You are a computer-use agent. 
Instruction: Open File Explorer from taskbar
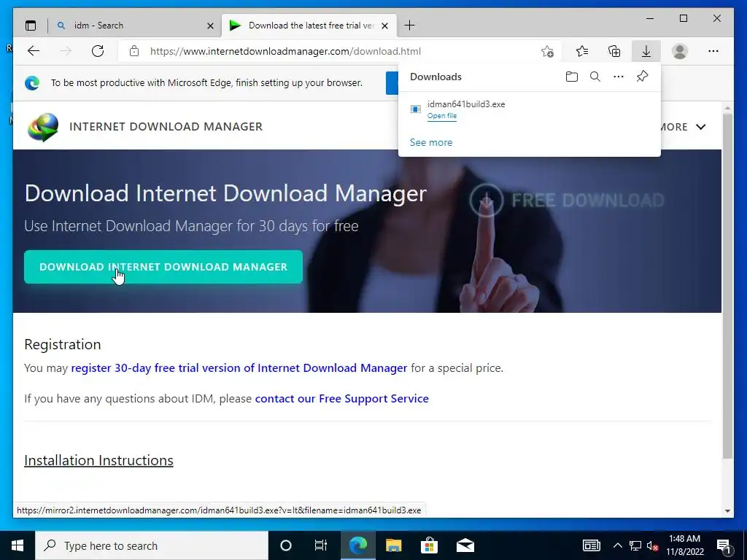[393, 545]
